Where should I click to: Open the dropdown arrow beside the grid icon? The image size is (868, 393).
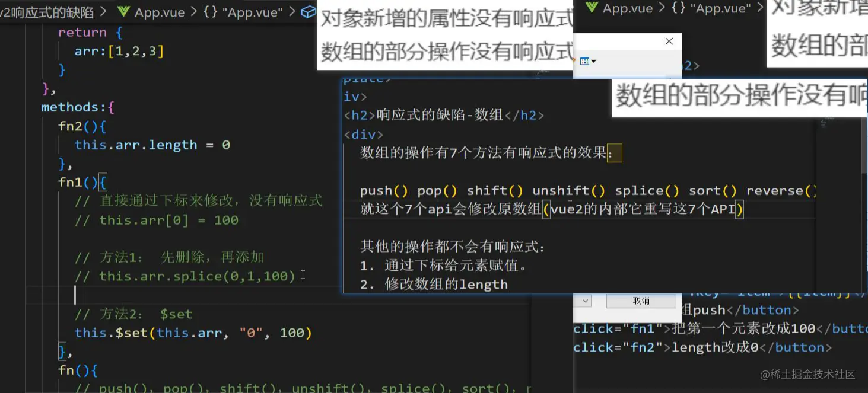click(x=594, y=62)
